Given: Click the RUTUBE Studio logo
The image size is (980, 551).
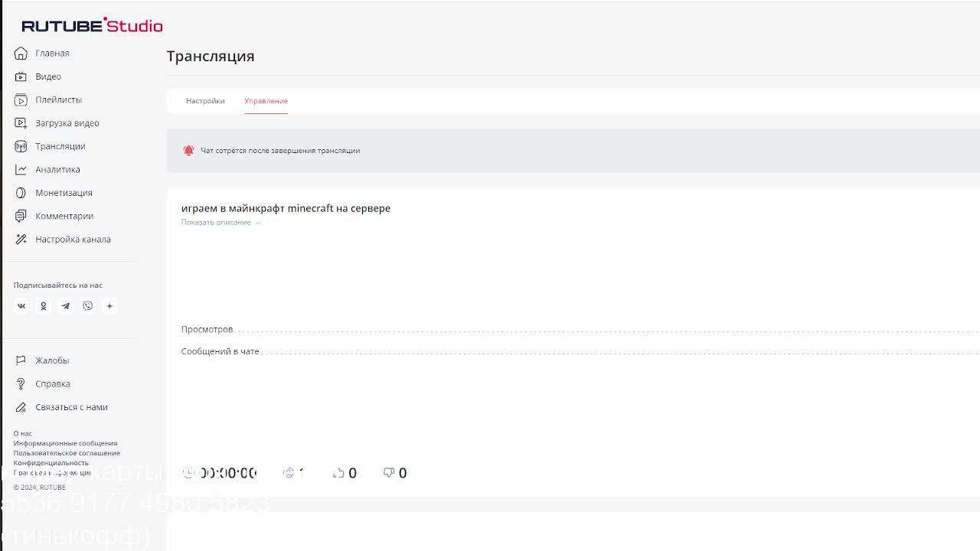Looking at the screenshot, I should point(92,25).
